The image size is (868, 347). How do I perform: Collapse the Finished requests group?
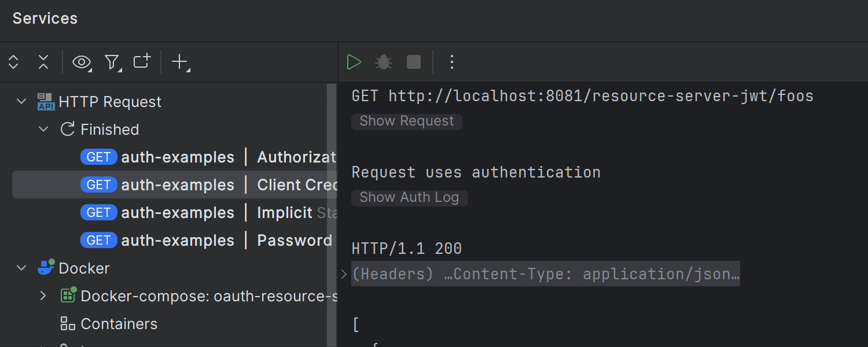coord(43,129)
